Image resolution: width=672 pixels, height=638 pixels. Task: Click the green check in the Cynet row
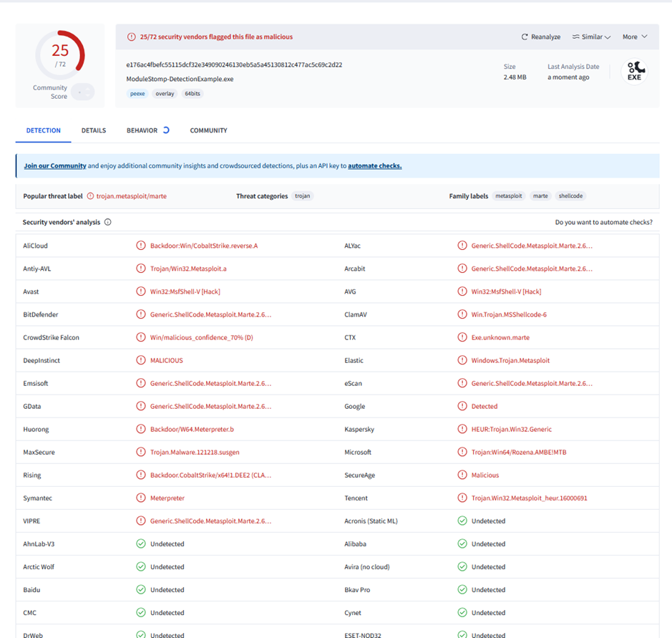462,613
